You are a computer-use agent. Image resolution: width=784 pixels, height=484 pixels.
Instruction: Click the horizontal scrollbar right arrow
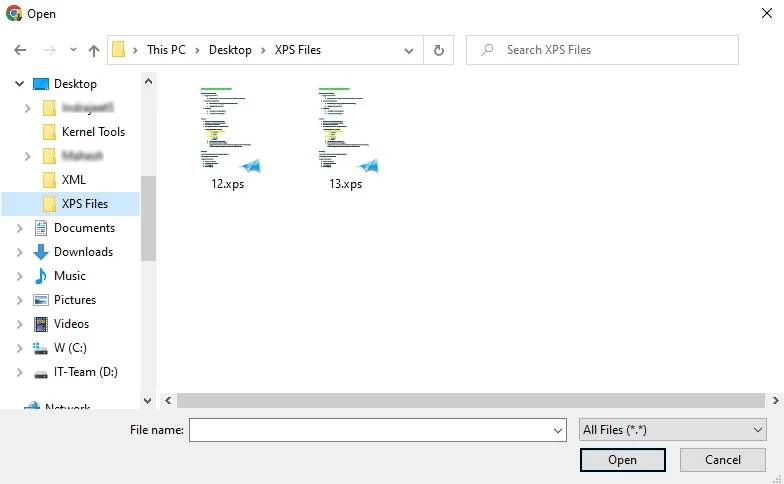pyautogui.click(x=776, y=400)
